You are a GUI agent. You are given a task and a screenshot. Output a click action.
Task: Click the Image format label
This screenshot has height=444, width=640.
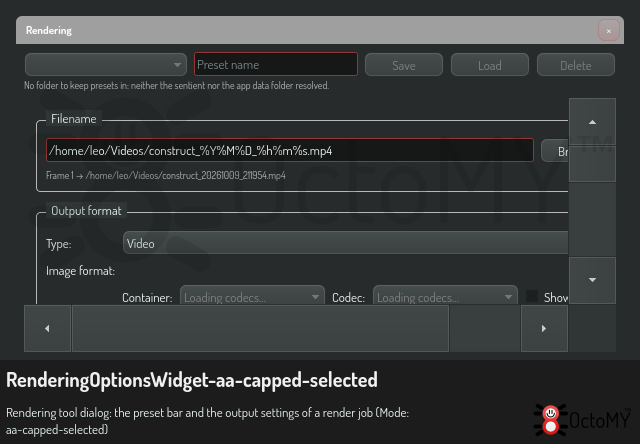pos(80,271)
